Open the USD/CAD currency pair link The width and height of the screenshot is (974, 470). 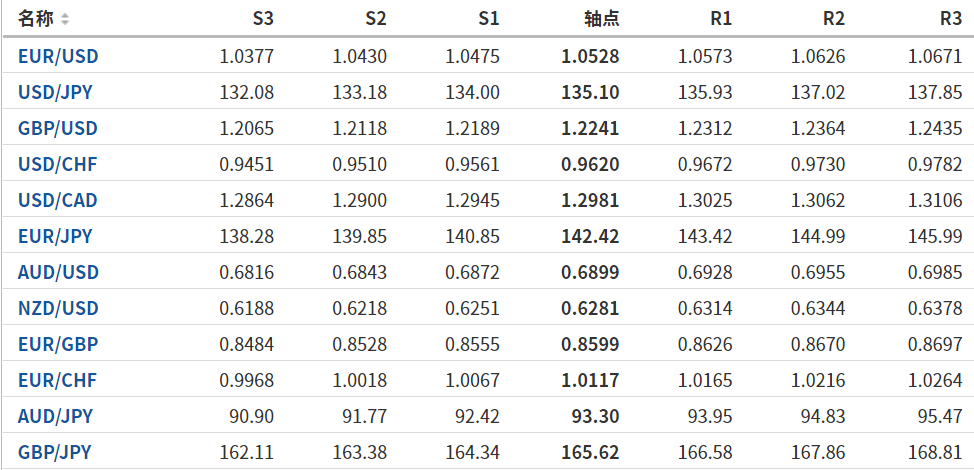[58, 201]
